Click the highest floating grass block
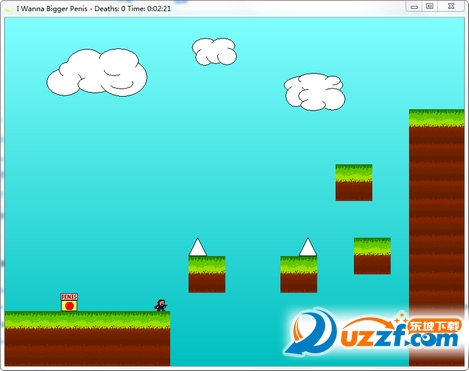 354,182
